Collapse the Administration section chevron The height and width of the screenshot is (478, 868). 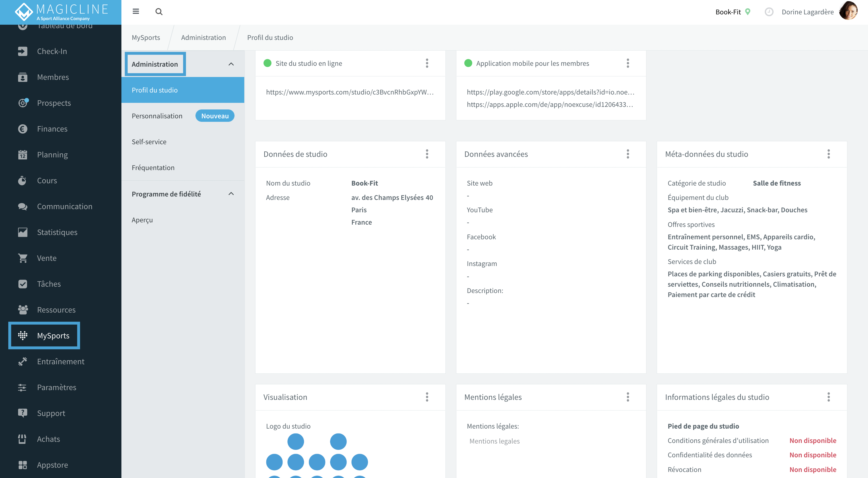(231, 64)
